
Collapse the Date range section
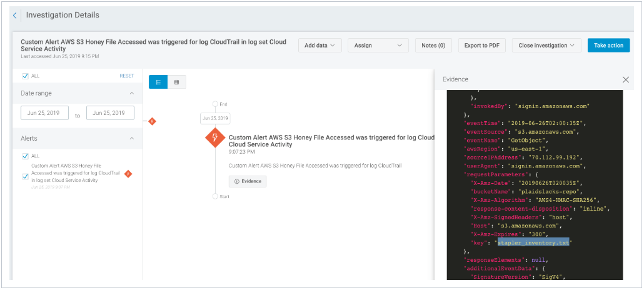[132, 93]
